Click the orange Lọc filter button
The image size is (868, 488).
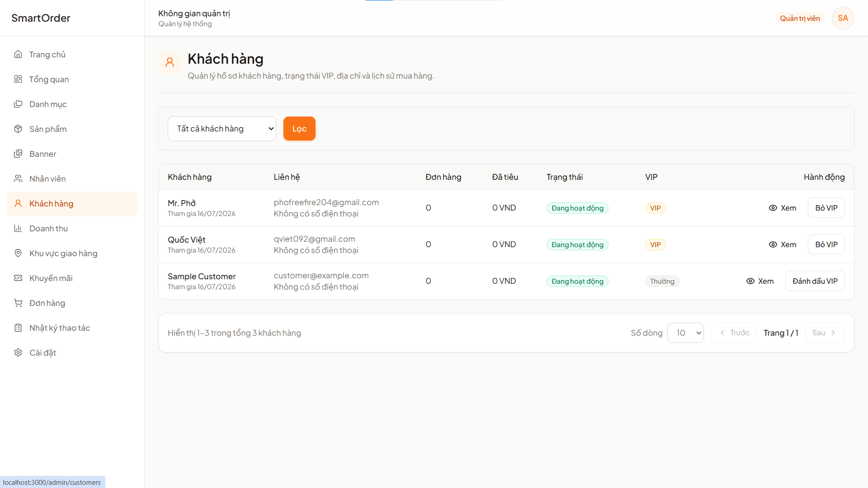(x=299, y=129)
